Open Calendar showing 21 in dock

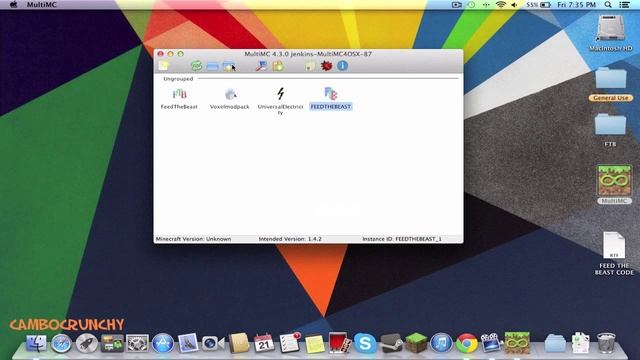(x=264, y=344)
